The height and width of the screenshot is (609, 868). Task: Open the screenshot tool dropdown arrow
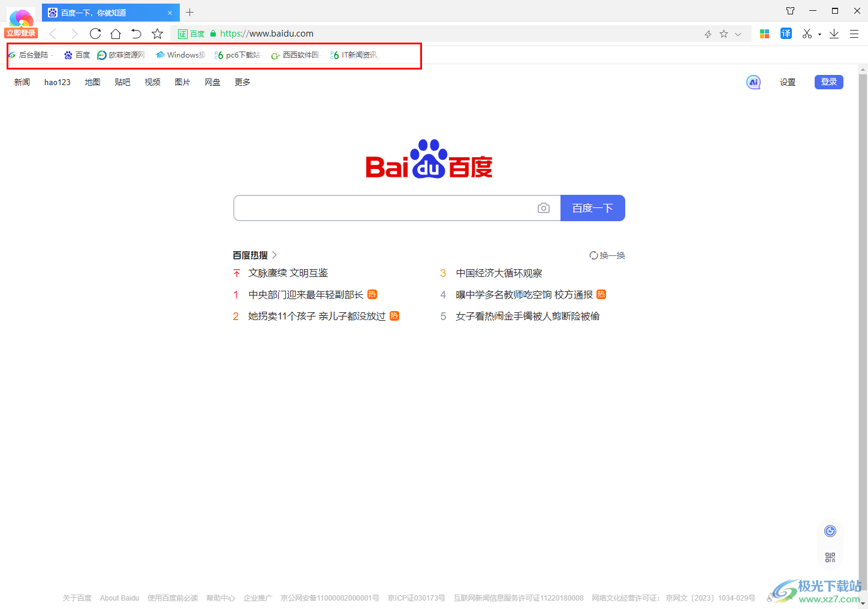(x=819, y=35)
